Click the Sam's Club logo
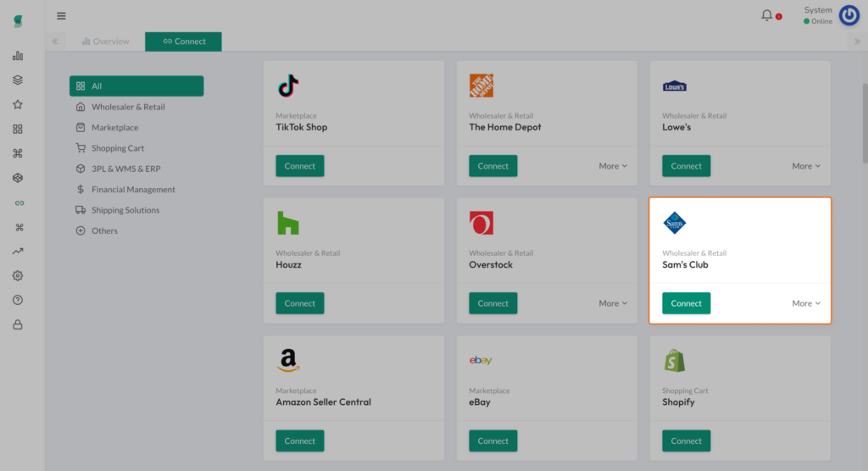The image size is (868, 471). coord(674,223)
